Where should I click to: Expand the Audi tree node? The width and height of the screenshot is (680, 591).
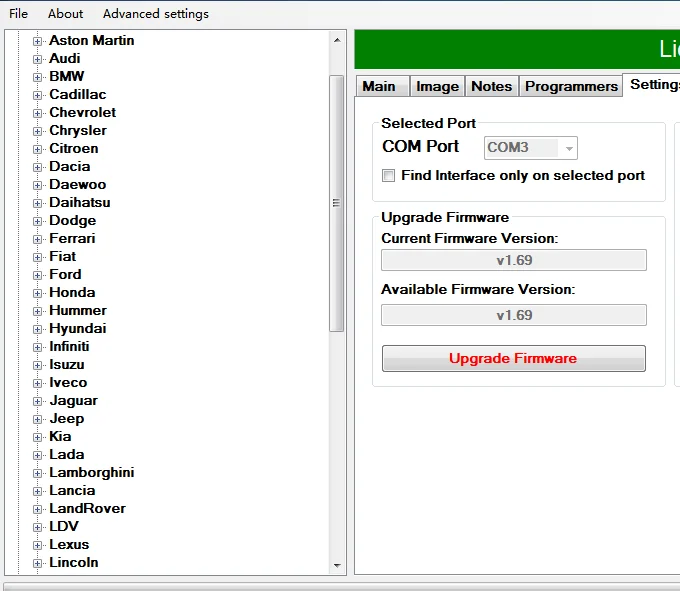[37, 59]
